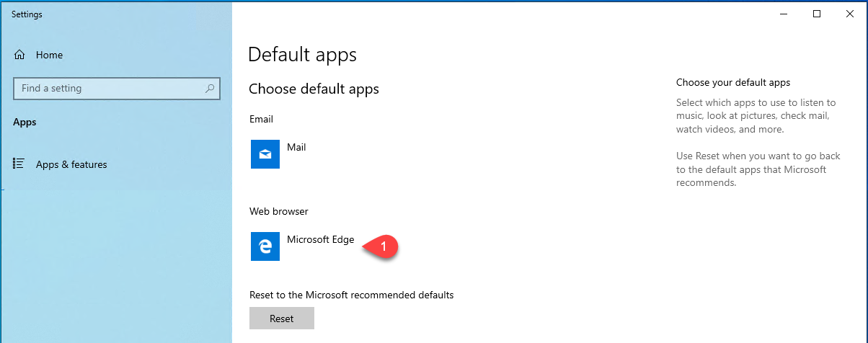Screen dimensions: 868x343
Task: Click the 'Choose default apps' subheading
Action: 314,89
